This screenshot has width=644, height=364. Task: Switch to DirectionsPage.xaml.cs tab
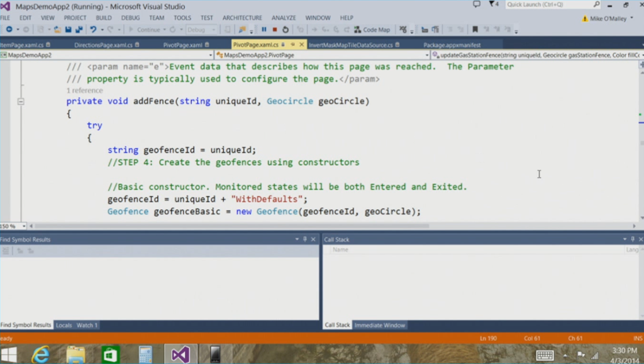pyautogui.click(x=104, y=45)
